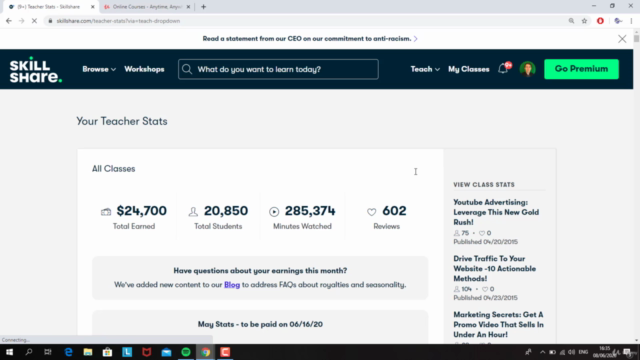Open Camtasia from taskbar
640x360 pixels.
(225, 352)
